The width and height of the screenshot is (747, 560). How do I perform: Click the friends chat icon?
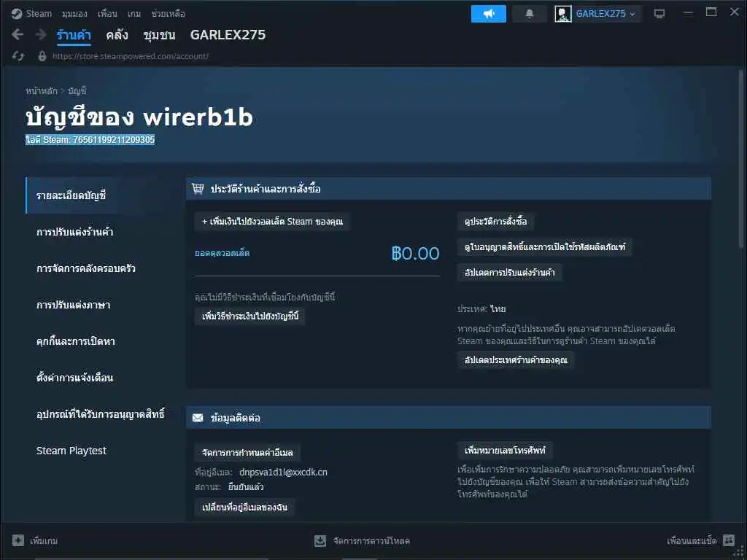729,540
